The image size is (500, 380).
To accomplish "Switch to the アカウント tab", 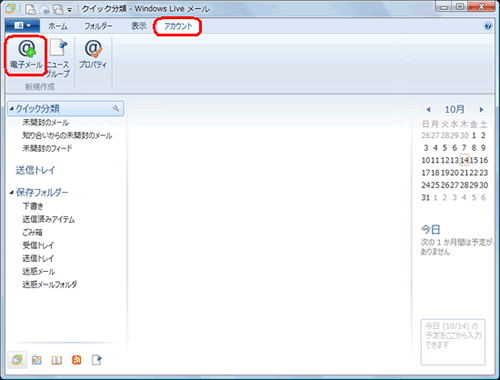I will click(178, 26).
